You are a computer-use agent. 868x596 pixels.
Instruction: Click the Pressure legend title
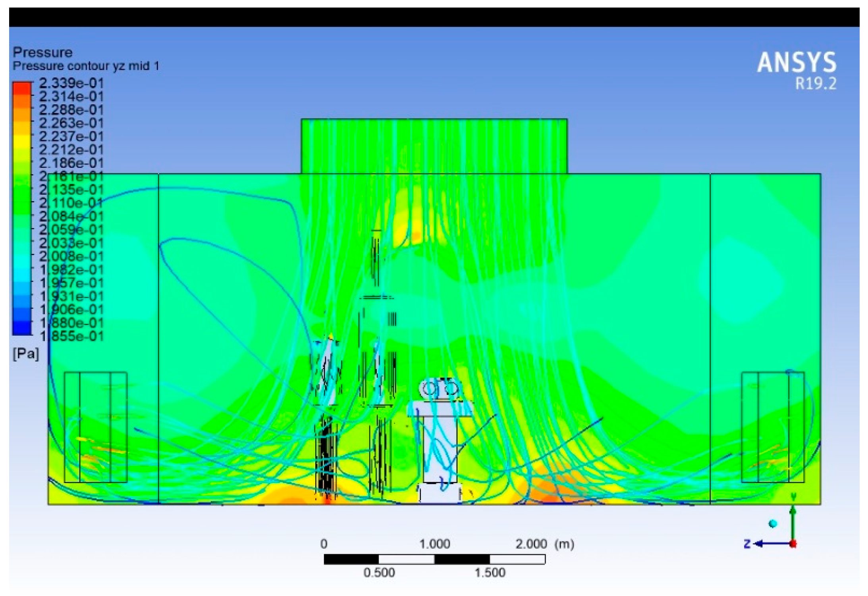(42, 52)
